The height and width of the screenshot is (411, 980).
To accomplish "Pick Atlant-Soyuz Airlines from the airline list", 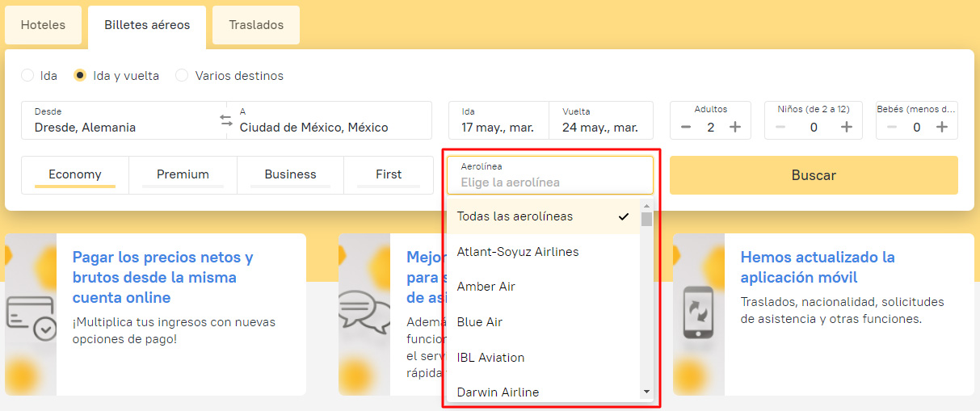I will coord(518,252).
